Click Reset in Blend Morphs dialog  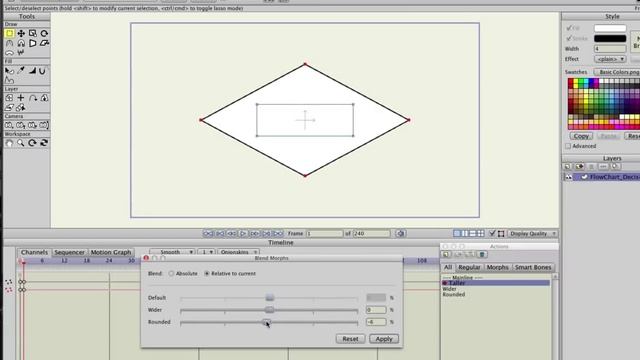tap(350, 339)
